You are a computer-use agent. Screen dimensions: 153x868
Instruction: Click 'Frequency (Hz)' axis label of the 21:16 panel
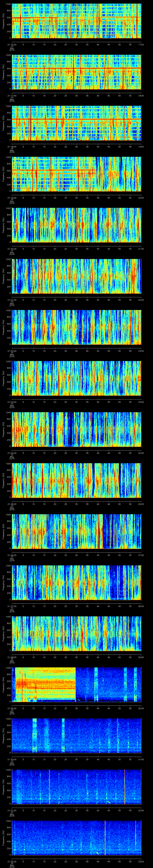pos(3,21)
